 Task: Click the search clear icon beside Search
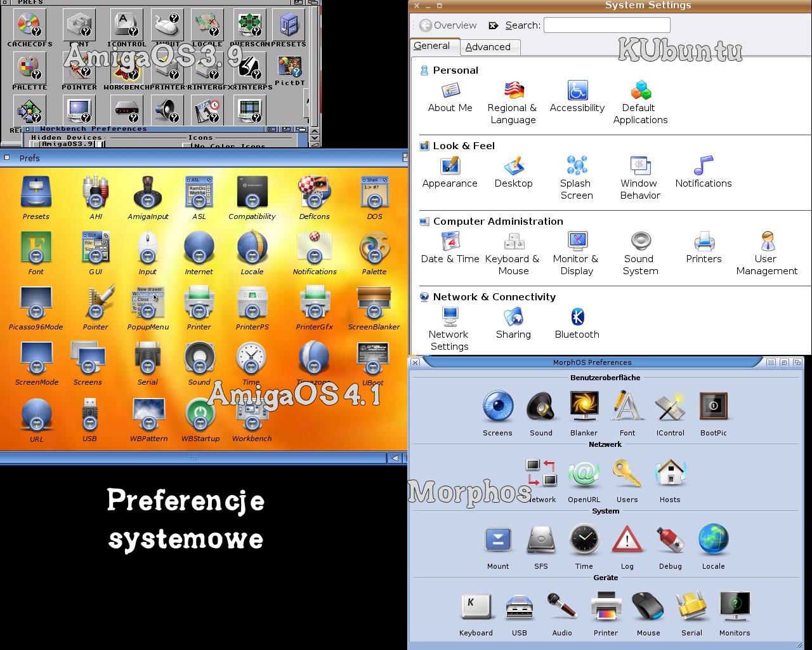[x=494, y=25]
